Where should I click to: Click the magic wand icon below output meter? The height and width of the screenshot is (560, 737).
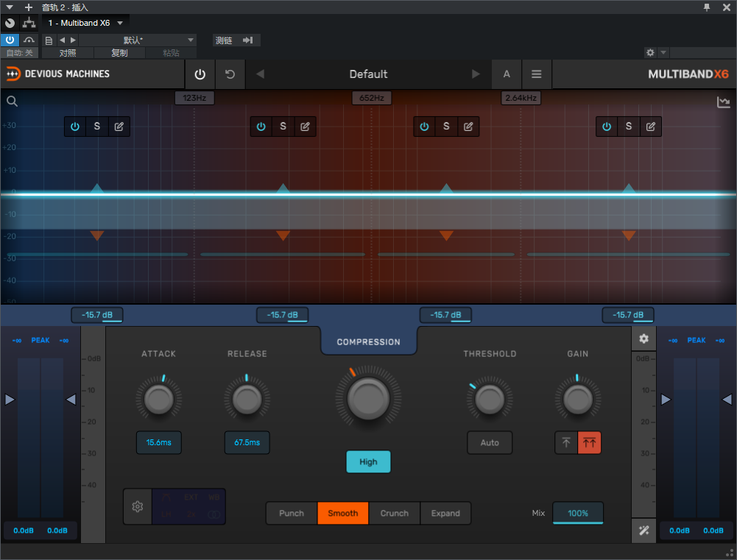(643, 531)
